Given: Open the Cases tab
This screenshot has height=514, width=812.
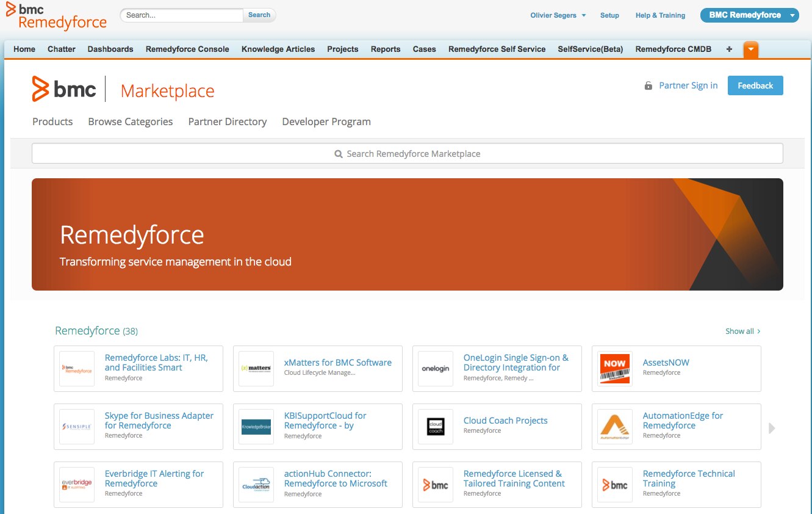Looking at the screenshot, I should (425, 49).
